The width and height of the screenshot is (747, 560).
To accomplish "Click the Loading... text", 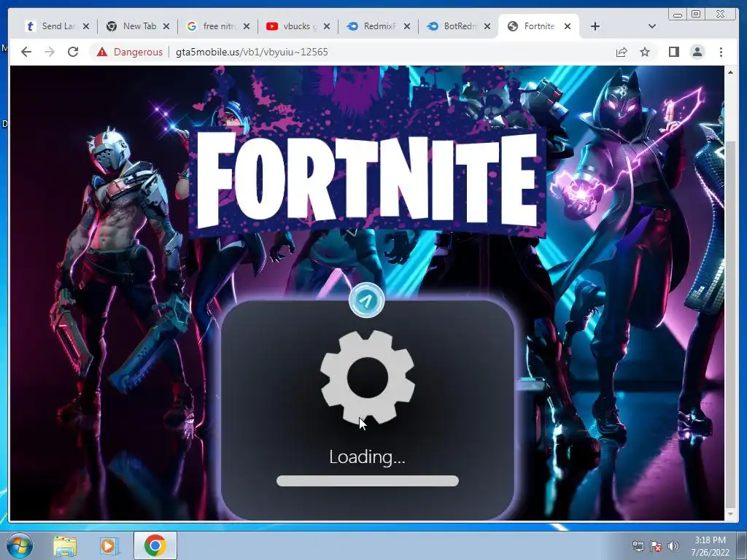I will click(x=368, y=457).
